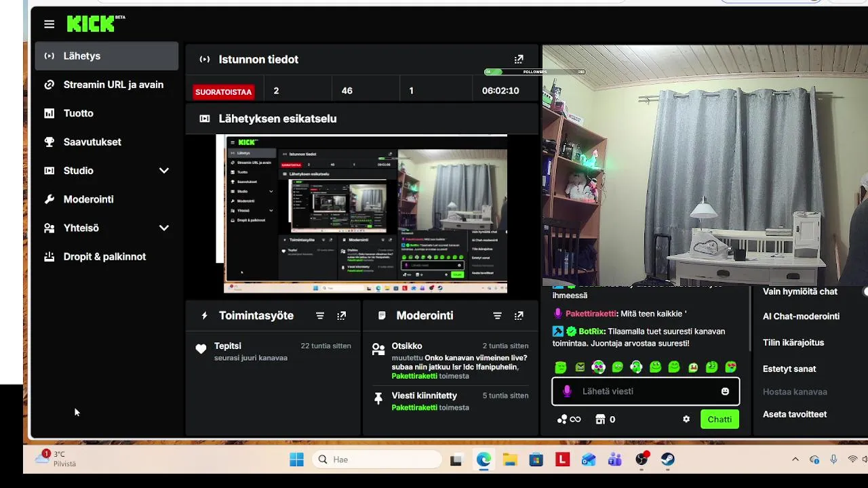Open filter options for Toimintasyöte
This screenshot has height=488, width=868.
[x=320, y=316]
